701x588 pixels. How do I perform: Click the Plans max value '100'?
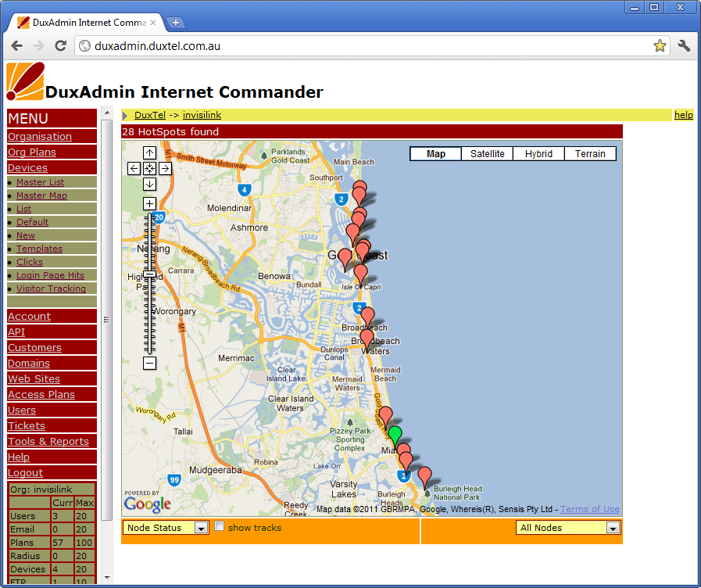coord(84,543)
